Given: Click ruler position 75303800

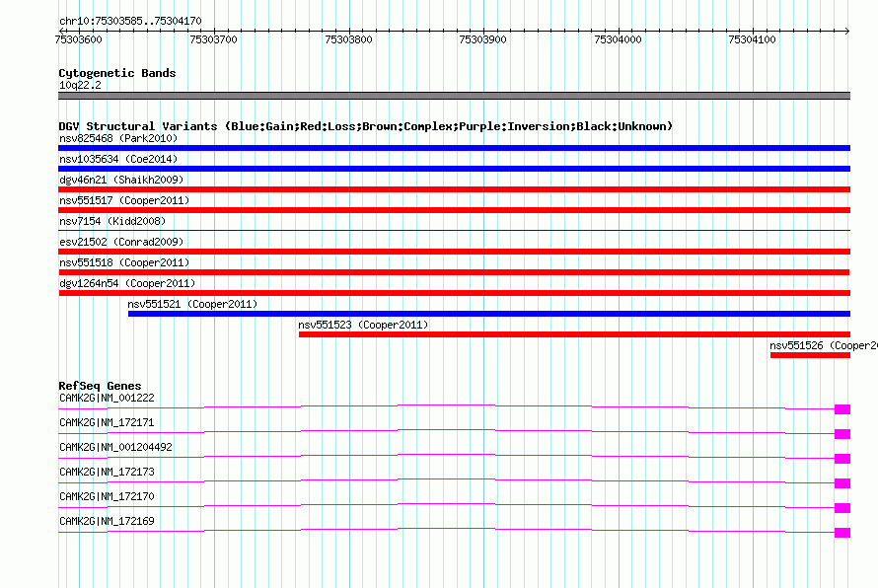Looking at the screenshot, I should click(x=348, y=39).
